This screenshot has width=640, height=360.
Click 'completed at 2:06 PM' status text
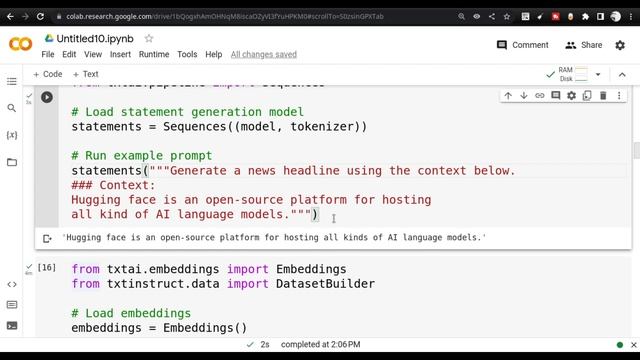click(320, 344)
